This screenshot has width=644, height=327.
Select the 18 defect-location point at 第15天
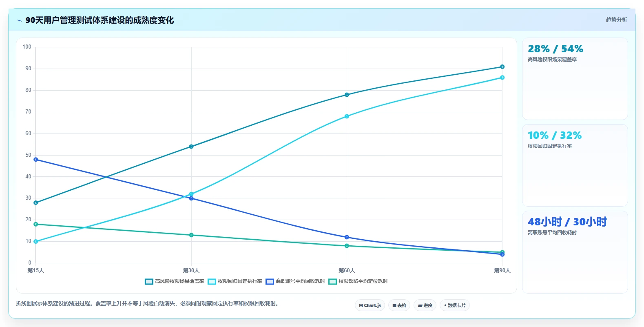tap(36, 224)
